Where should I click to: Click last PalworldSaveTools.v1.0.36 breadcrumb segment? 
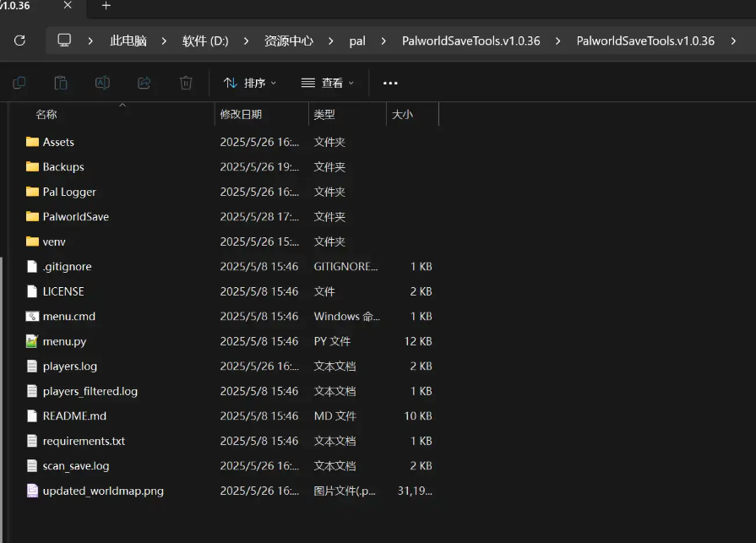(x=645, y=41)
